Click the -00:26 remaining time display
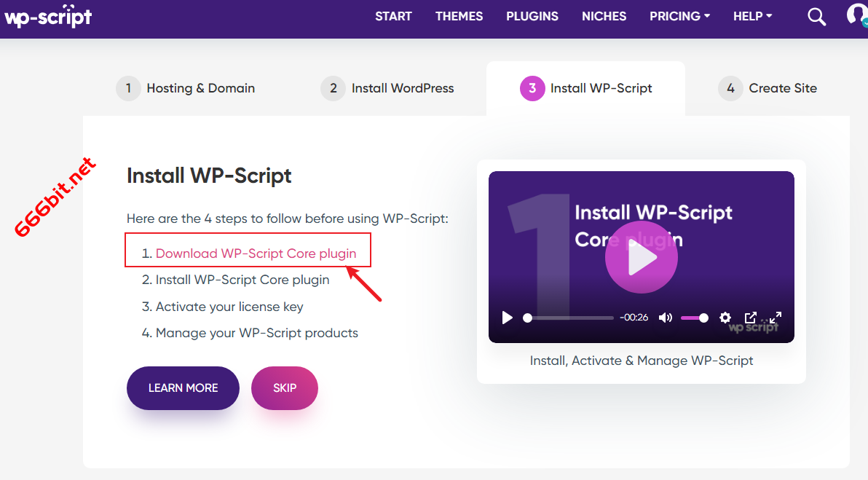This screenshot has height=480, width=868. pyautogui.click(x=634, y=318)
